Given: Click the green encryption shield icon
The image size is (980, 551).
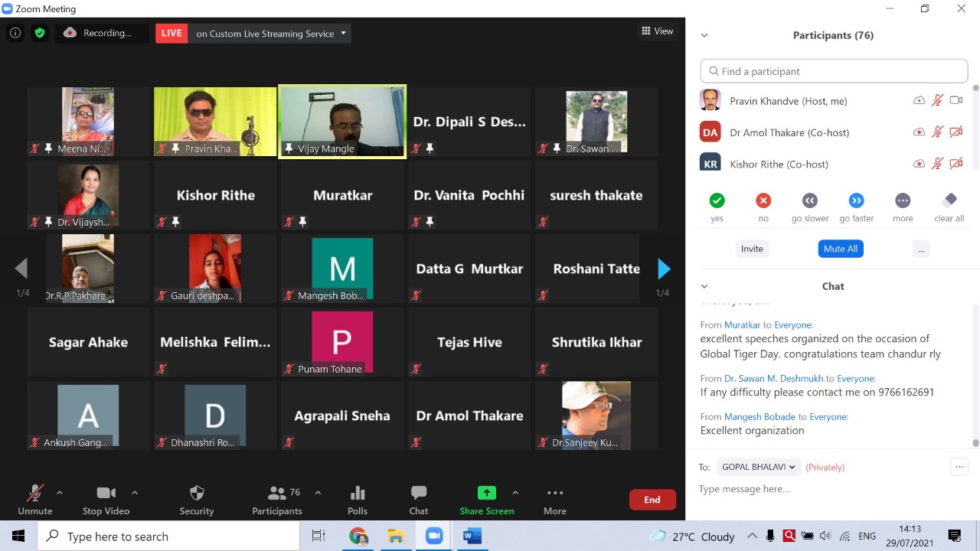Looking at the screenshot, I should [40, 33].
